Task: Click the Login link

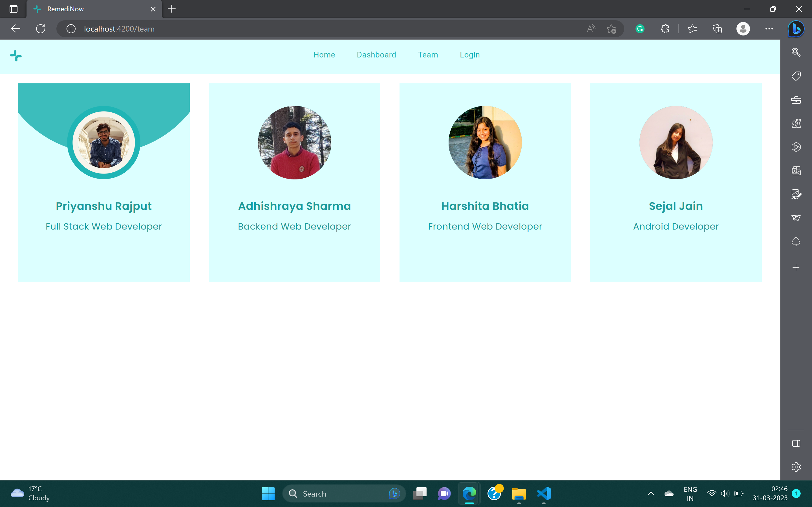Action: coord(469,55)
